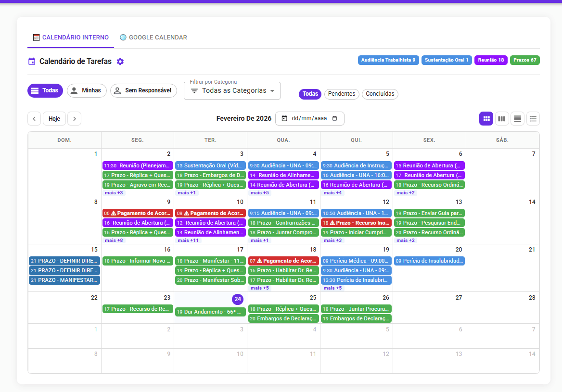The width and height of the screenshot is (562, 392).
Task: Enable the Concluídas status filter
Action: tap(380, 94)
